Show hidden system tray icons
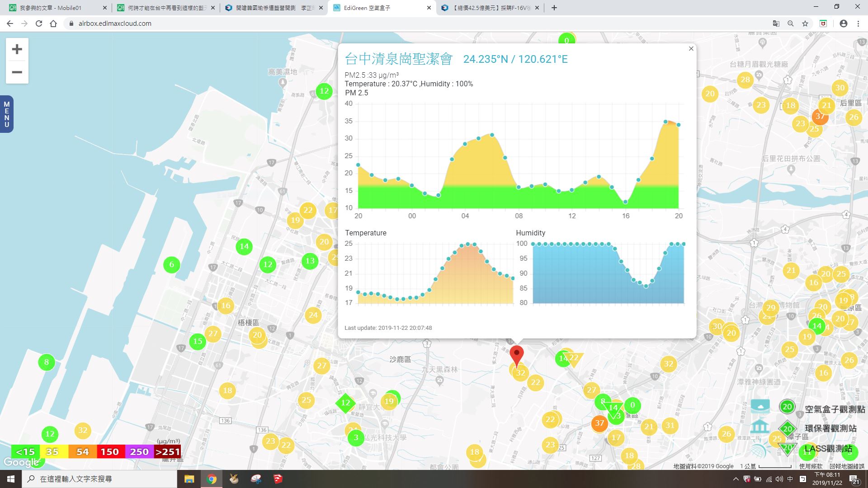Viewport: 868px width, 488px height. click(736, 479)
